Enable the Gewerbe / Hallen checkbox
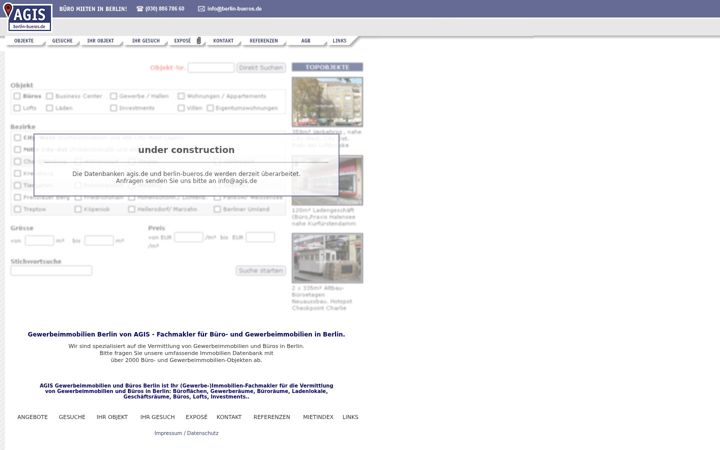This screenshot has width=720, height=450. [113, 96]
